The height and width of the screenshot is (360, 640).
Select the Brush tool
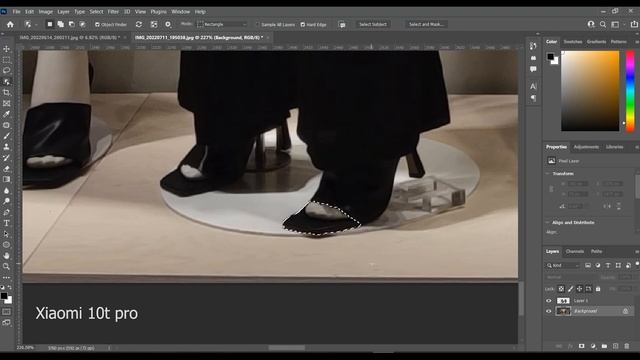pos(7,136)
